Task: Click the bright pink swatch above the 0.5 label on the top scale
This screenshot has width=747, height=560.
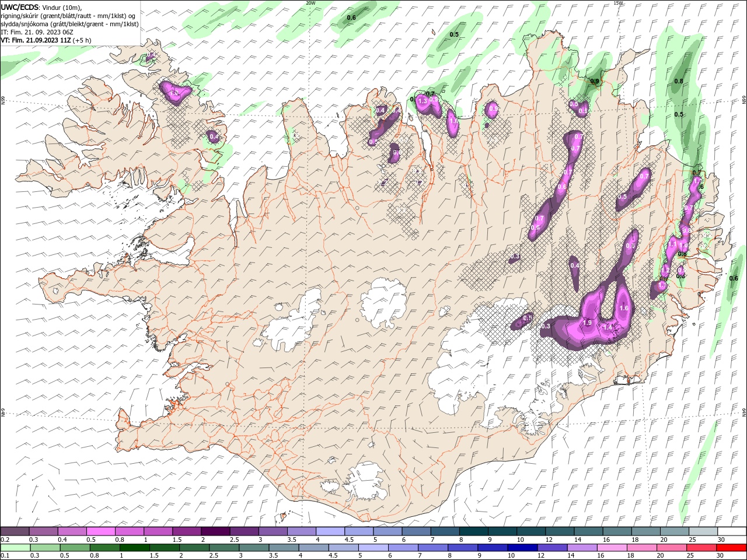Action: 101,531
